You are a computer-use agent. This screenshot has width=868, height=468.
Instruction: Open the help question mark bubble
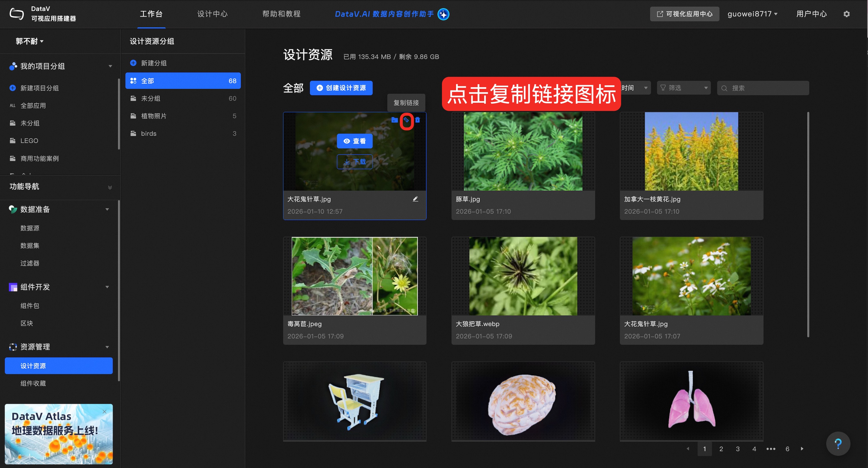click(838, 443)
